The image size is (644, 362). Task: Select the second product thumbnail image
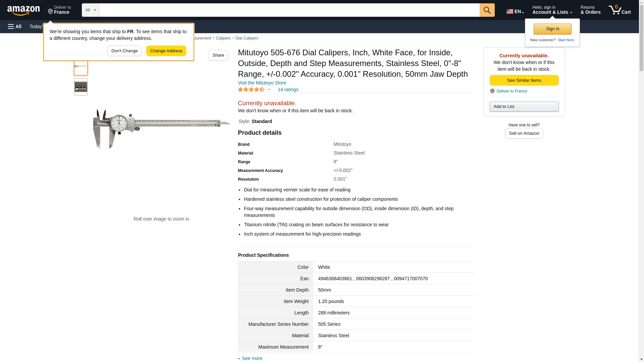(80, 87)
